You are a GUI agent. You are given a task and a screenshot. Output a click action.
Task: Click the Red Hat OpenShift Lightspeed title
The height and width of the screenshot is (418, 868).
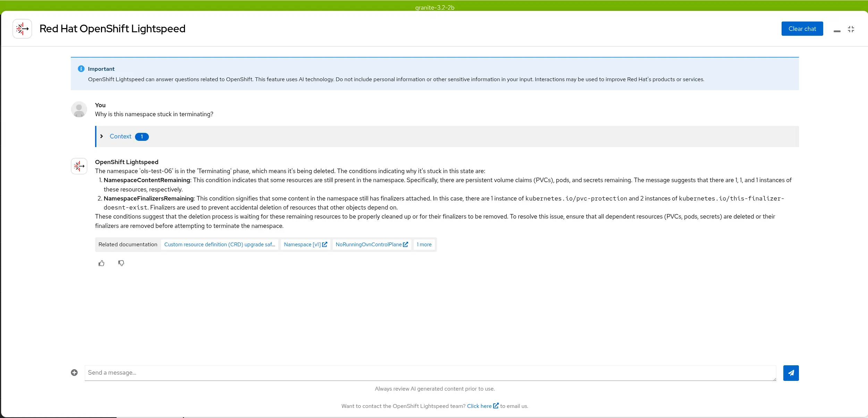(112, 28)
